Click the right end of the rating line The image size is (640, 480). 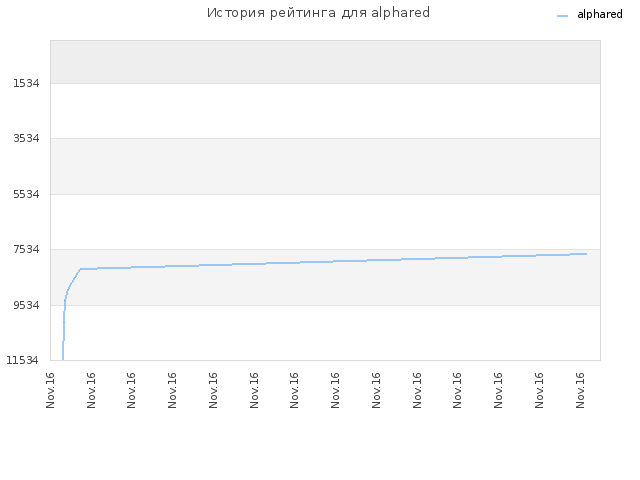586,254
